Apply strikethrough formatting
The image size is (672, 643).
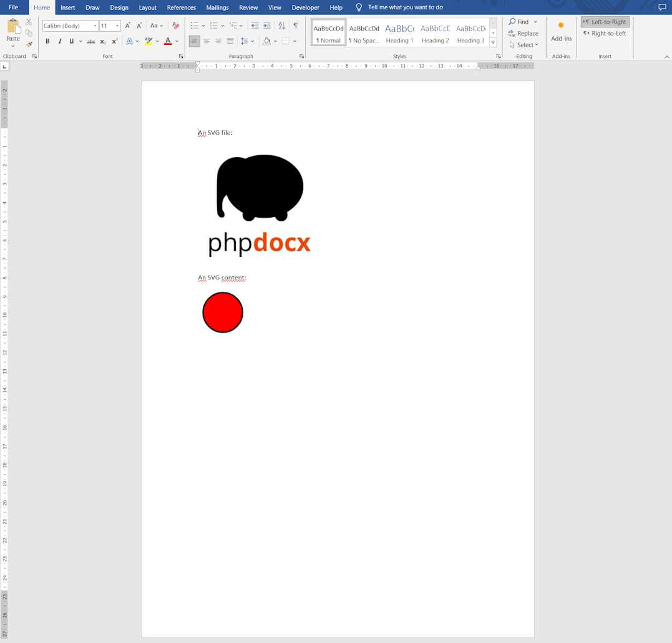click(x=91, y=42)
